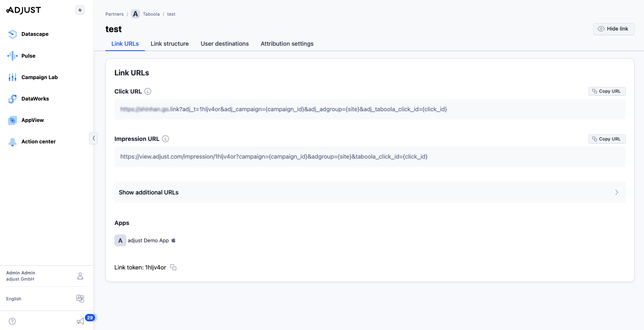
Task: Switch to the Attribution settings tab
Action: coord(287,44)
